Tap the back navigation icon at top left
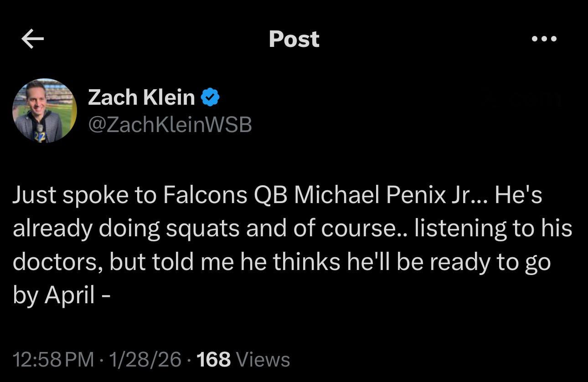This screenshot has height=382, width=588. tap(31, 39)
